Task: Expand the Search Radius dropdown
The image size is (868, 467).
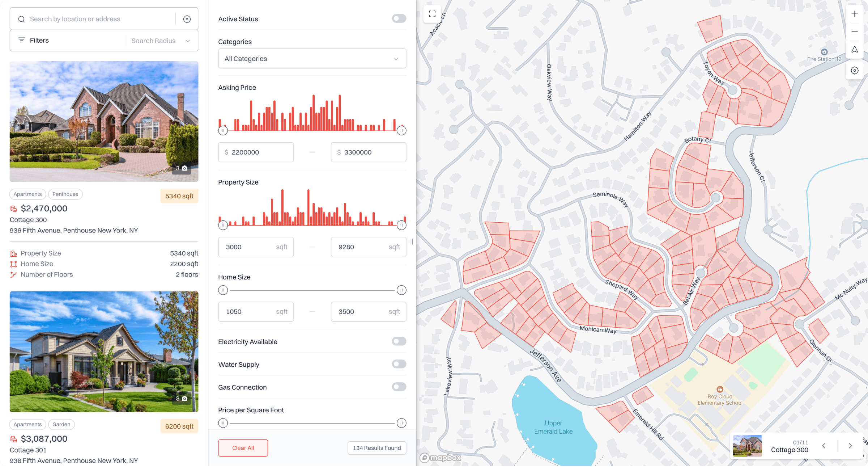Action: (161, 41)
